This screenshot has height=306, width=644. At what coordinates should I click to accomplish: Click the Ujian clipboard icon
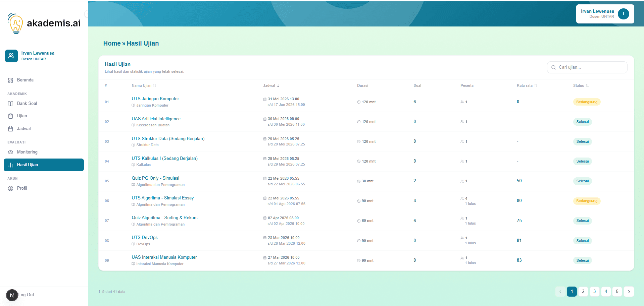click(10, 116)
